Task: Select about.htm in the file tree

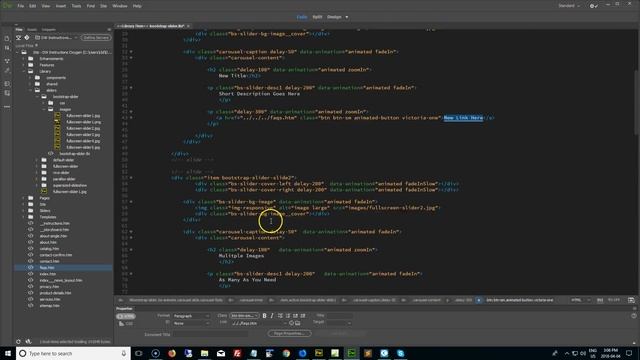Action: (48, 242)
